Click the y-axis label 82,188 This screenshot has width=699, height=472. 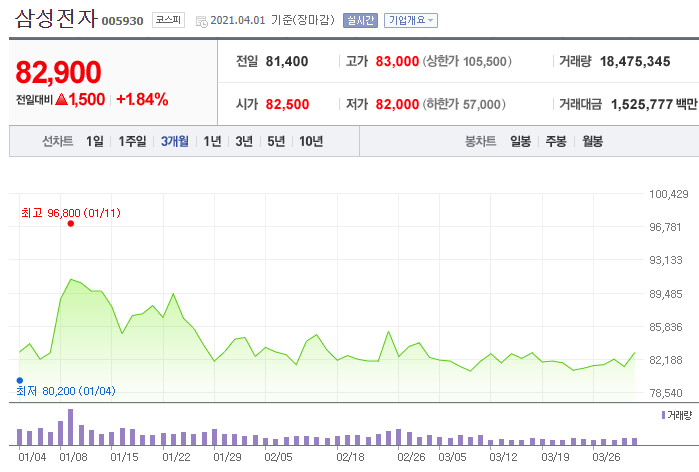[666, 360]
